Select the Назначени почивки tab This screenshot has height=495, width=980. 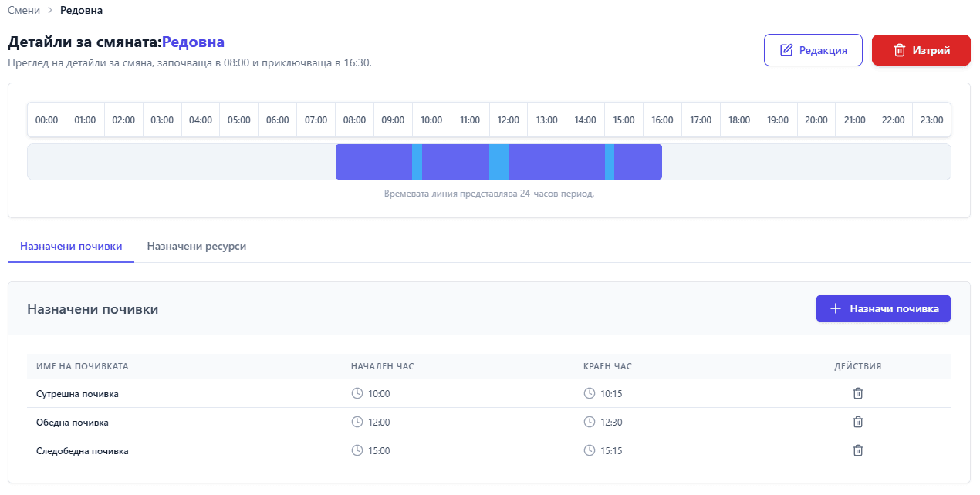tap(71, 247)
